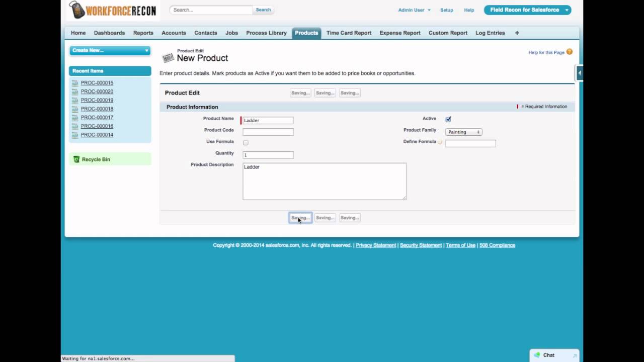Open the 508 Compliance link
644x362 pixels.
(x=497, y=245)
